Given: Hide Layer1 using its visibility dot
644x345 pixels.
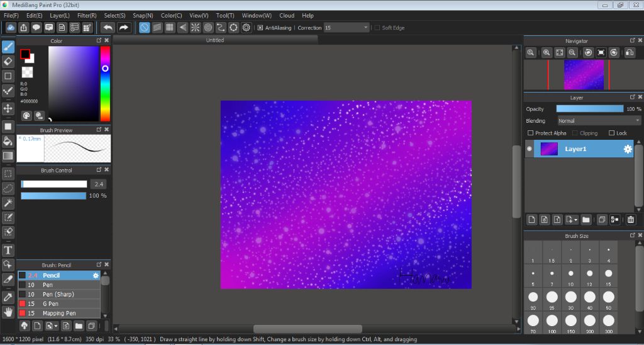Looking at the screenshot, I should (x=529, y=149).
